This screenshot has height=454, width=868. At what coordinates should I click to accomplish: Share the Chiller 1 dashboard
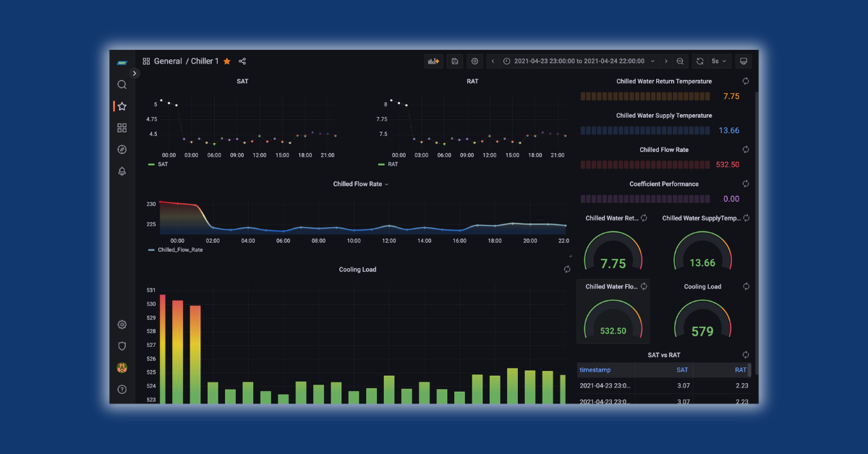(242, 61)
